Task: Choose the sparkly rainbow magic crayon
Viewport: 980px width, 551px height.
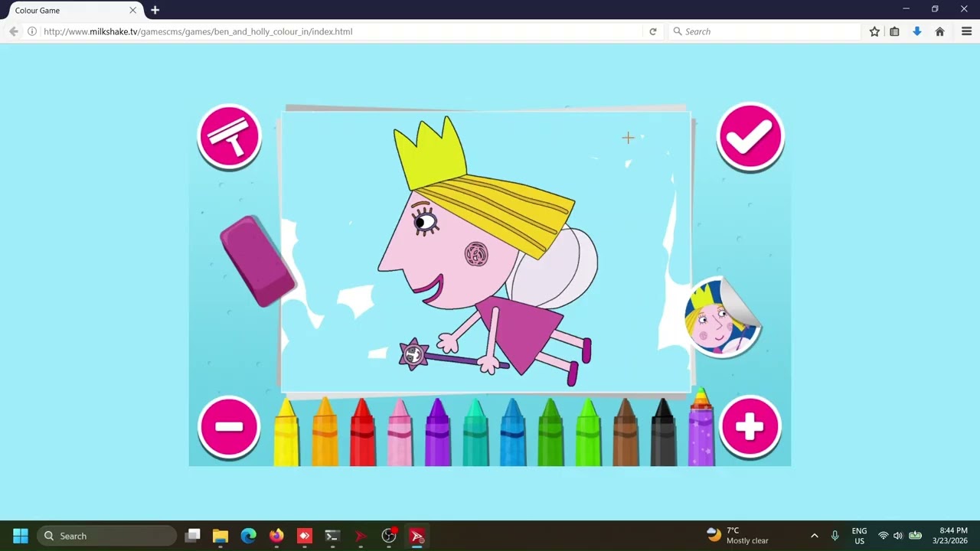Action: click(701, 429)
